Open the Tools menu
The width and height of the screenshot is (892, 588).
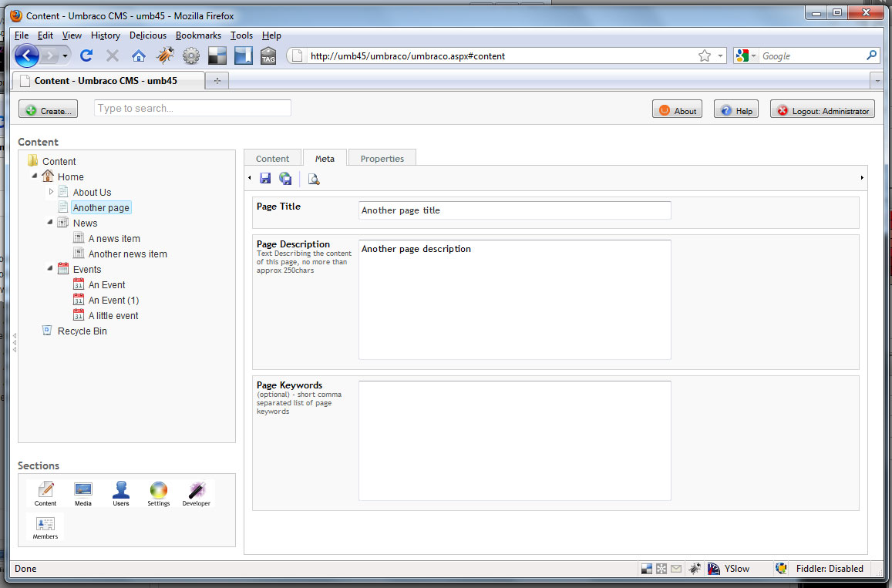coord(242,35)
